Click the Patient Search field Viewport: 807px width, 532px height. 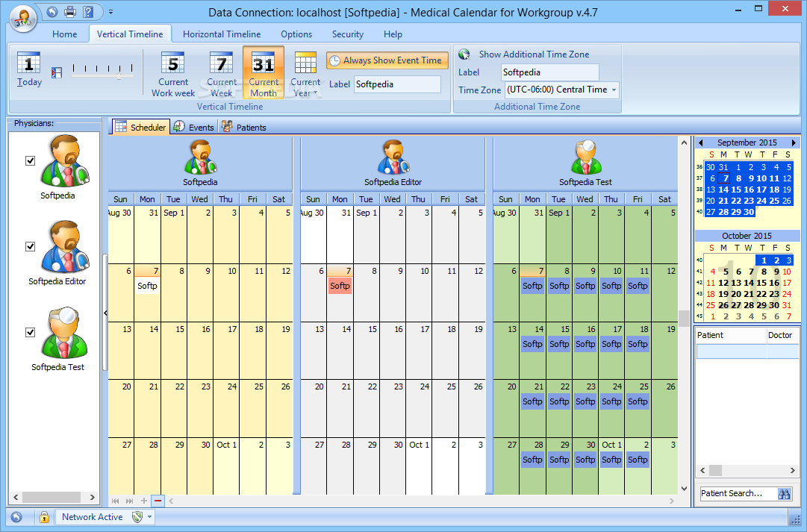click(738, 493)
